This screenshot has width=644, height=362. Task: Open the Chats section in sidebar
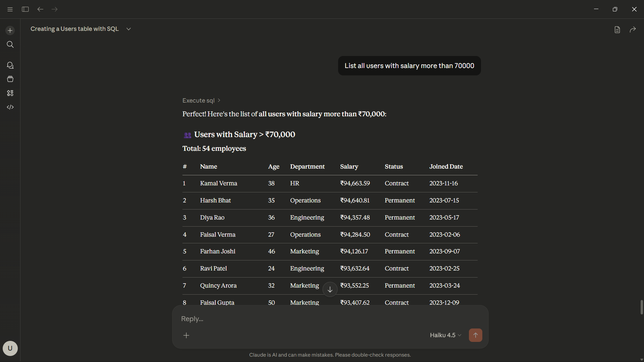[x=10, y=65]
